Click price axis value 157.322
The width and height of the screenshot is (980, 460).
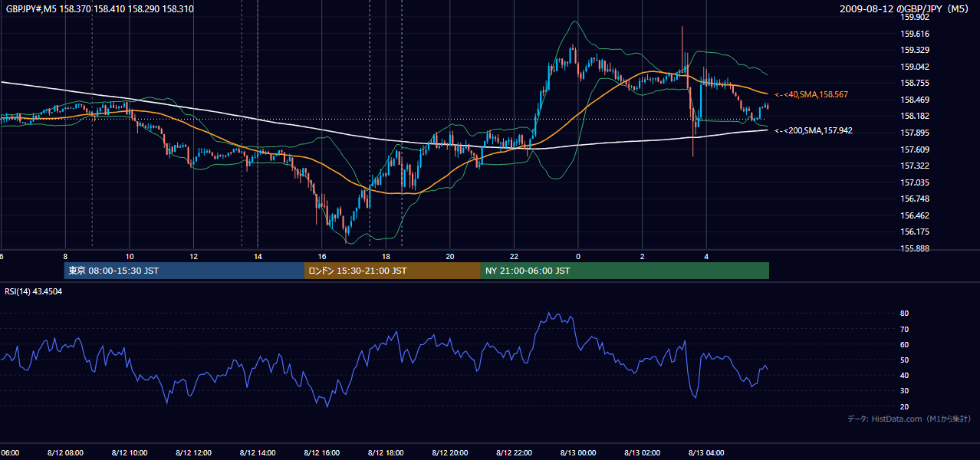click(916, 166)
